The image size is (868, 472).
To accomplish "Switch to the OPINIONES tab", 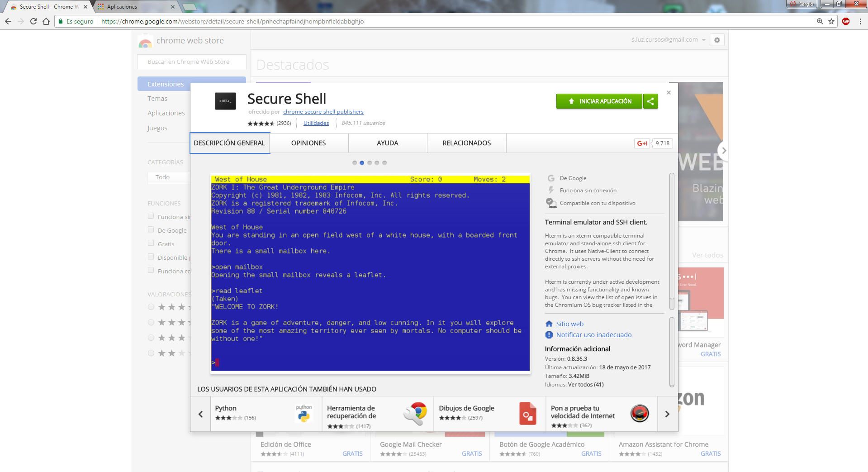I will pyautogui.click(x=308, y=143).
